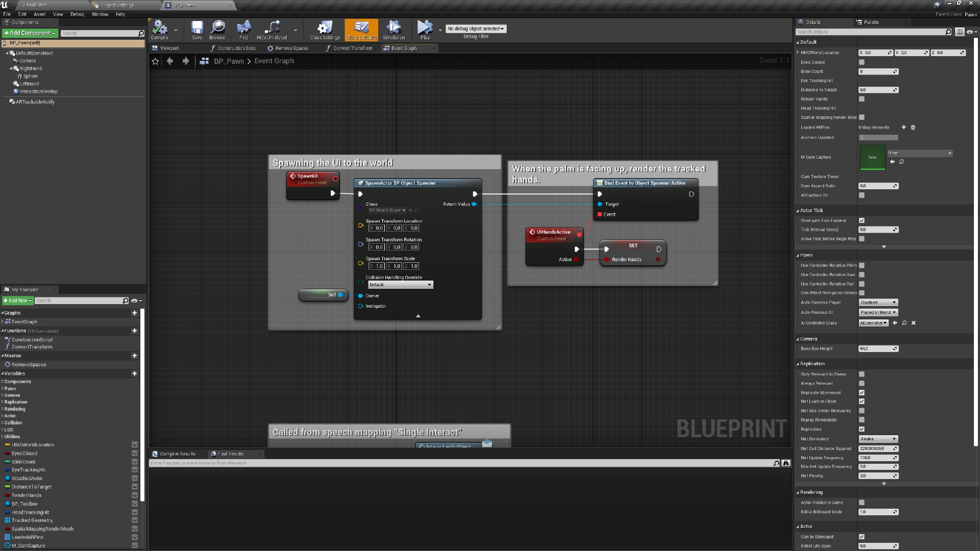Image resolution: width=980 pixels, height=551 pixels.
Task: Browse to this asset in Content Browser
Action: coord(217,30)
